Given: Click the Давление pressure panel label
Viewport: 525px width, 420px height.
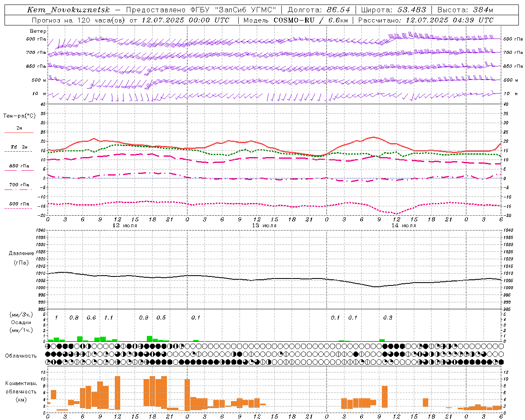Looking at the screenshot, I should click(x=21, y=253).
